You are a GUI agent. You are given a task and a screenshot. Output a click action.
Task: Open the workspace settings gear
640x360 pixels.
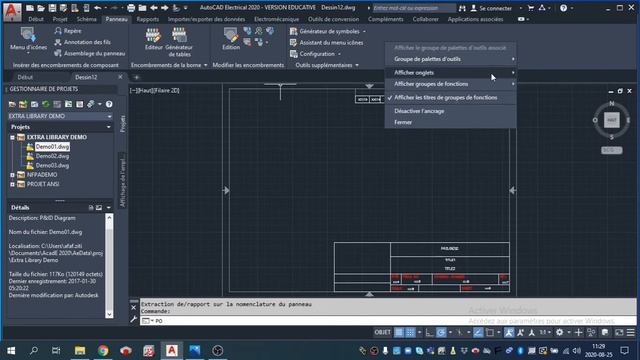[560, 333]
